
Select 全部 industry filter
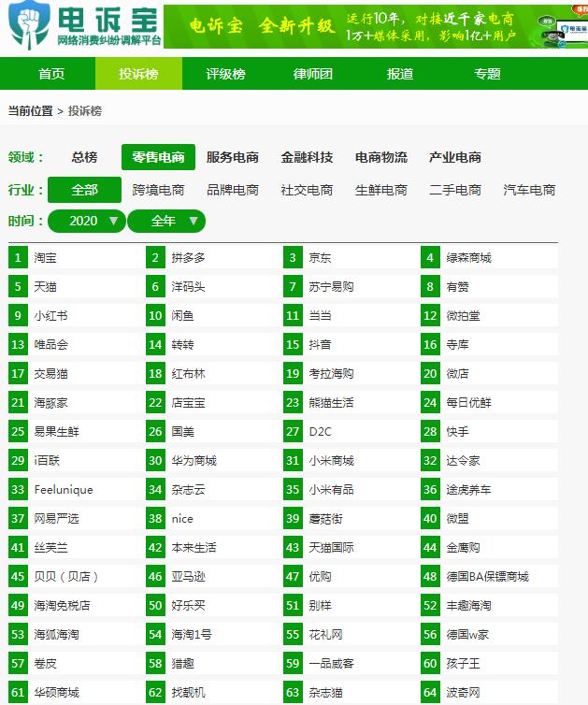click(84, 190)
